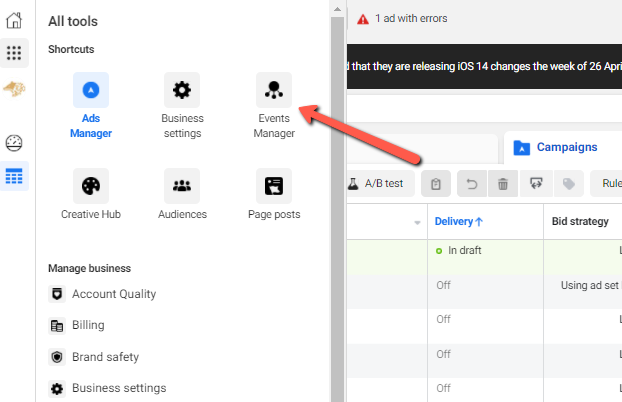Click the tag label toolbar icon

tap(568, 184)
